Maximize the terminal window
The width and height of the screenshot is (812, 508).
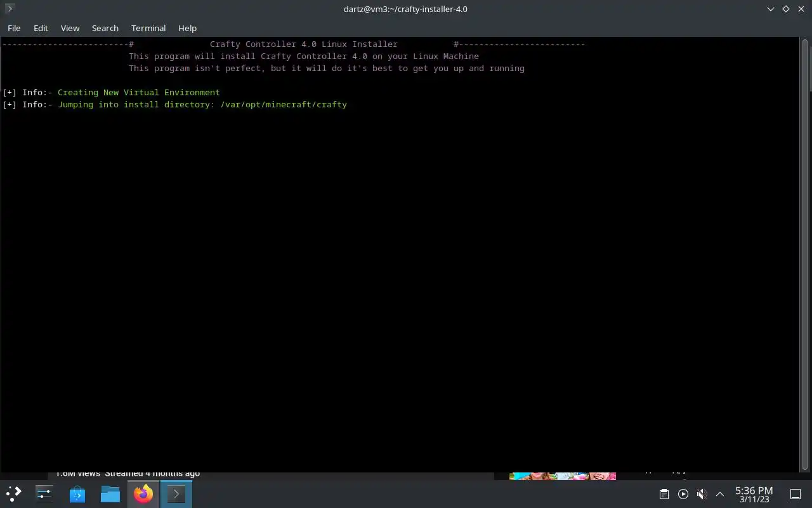[785, 9]
